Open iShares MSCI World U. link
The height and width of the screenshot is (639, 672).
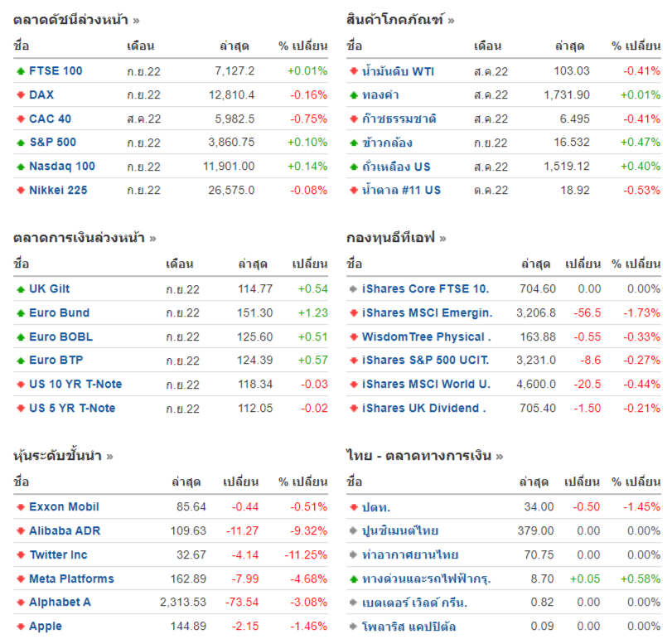[x=427, y=384]
